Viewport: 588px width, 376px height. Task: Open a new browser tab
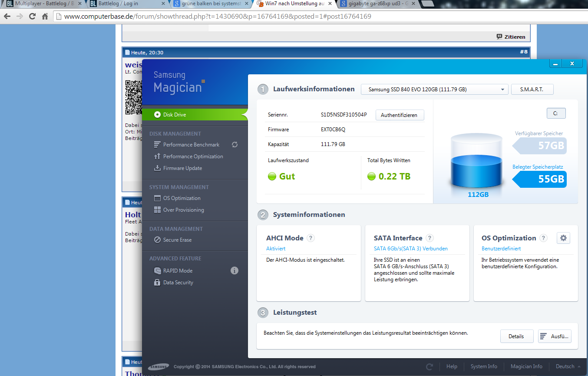(428, 4)
